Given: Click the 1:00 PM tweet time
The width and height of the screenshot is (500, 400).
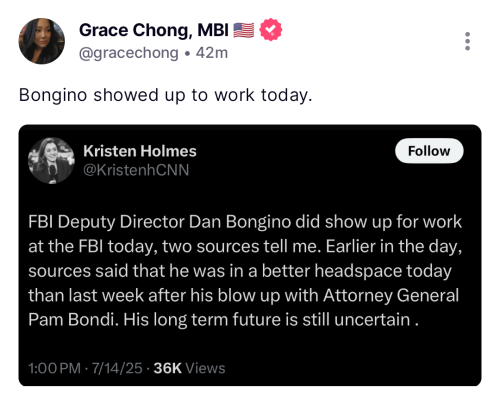Looking at the screenshot, I should tap(55, 368).
